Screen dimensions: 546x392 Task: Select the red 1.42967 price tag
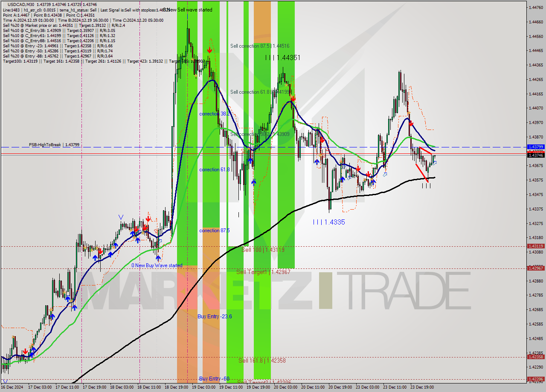coord(536,268)
